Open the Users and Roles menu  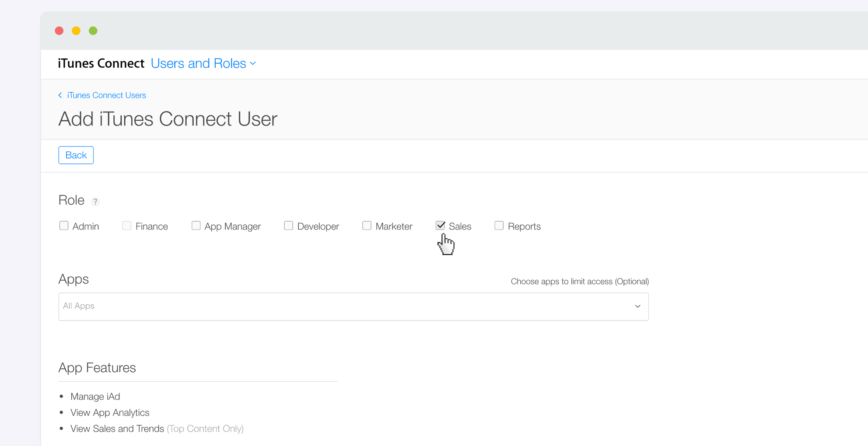coord(198,64)
